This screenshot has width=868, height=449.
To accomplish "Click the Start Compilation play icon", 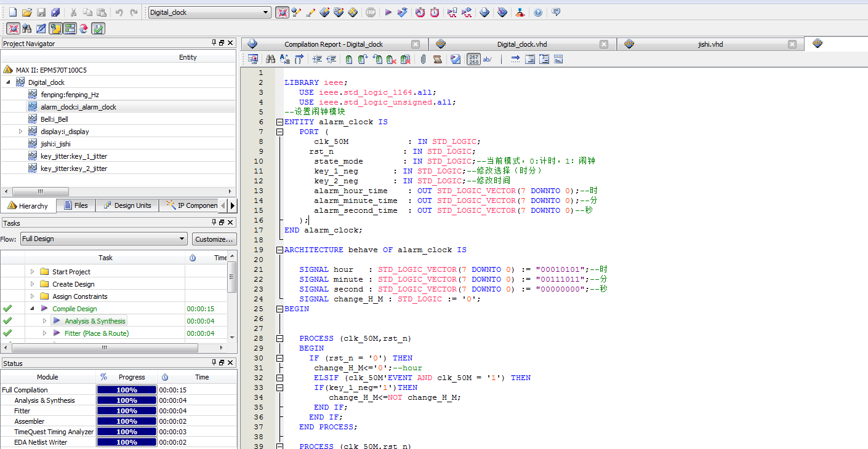I will click(x=388, y=12).
